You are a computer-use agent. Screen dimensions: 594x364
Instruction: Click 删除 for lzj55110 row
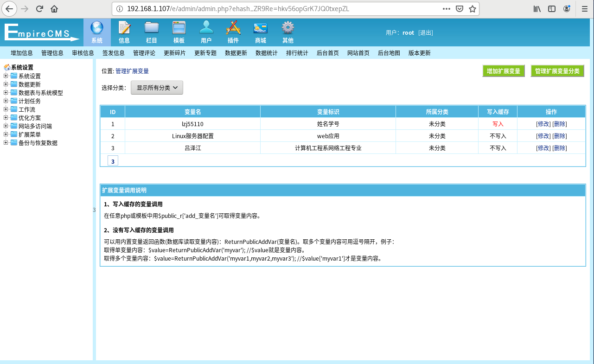click(560, 124)
